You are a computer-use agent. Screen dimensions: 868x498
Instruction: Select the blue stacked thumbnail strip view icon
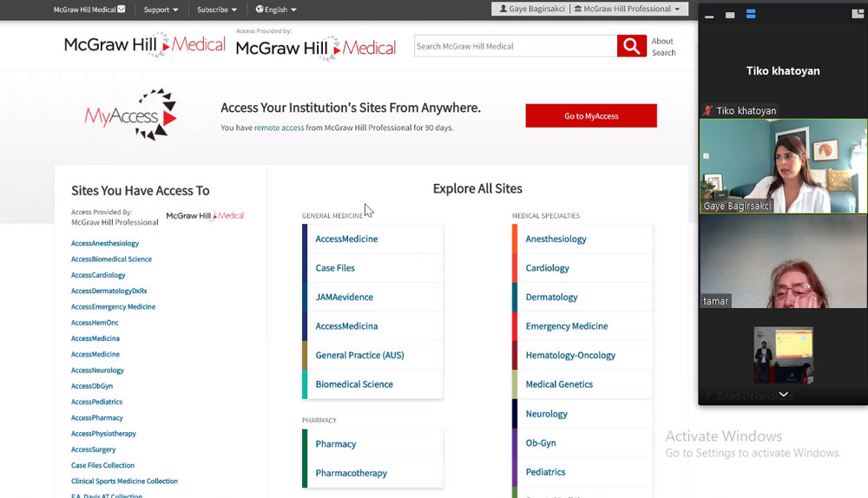click(x=751, y=15)
